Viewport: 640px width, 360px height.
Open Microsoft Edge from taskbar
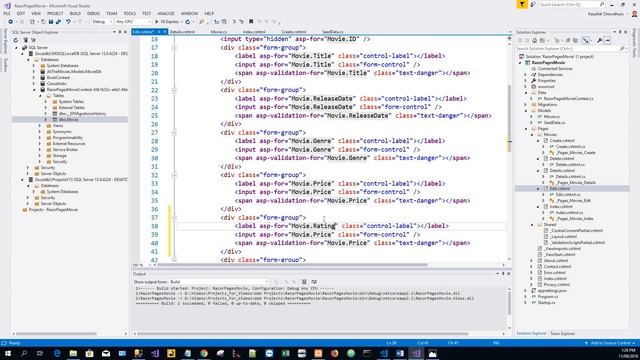[x=57, y=353]
